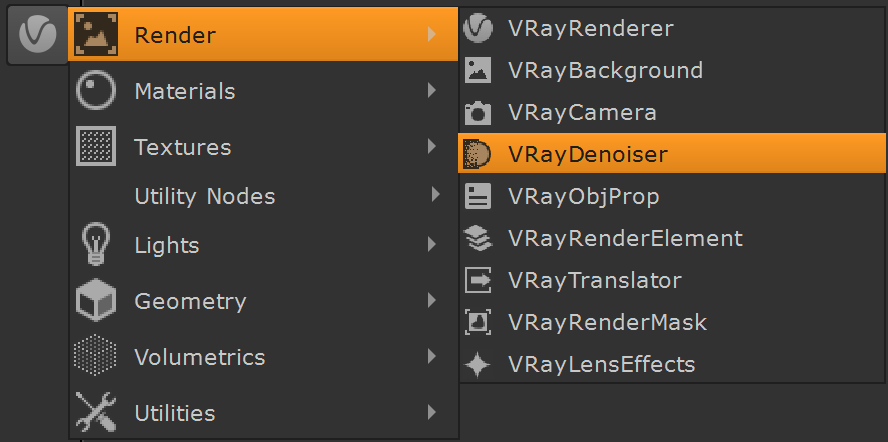
Task: Click the Lights bulb icon
Action: 96,244
